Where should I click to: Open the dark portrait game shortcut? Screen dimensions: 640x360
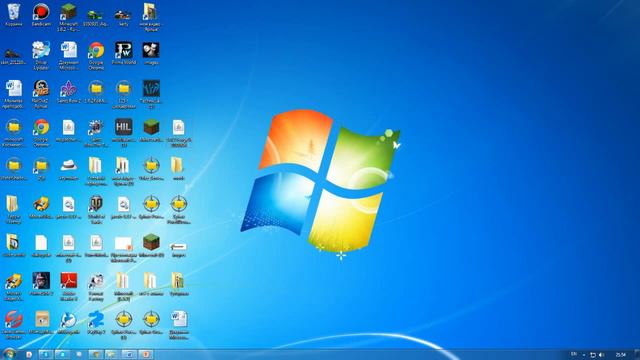pyautogui.click(x=41, y=280)
